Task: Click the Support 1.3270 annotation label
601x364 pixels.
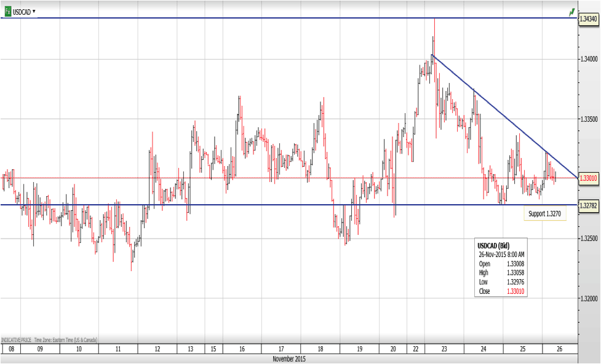Action: point(544,213)
